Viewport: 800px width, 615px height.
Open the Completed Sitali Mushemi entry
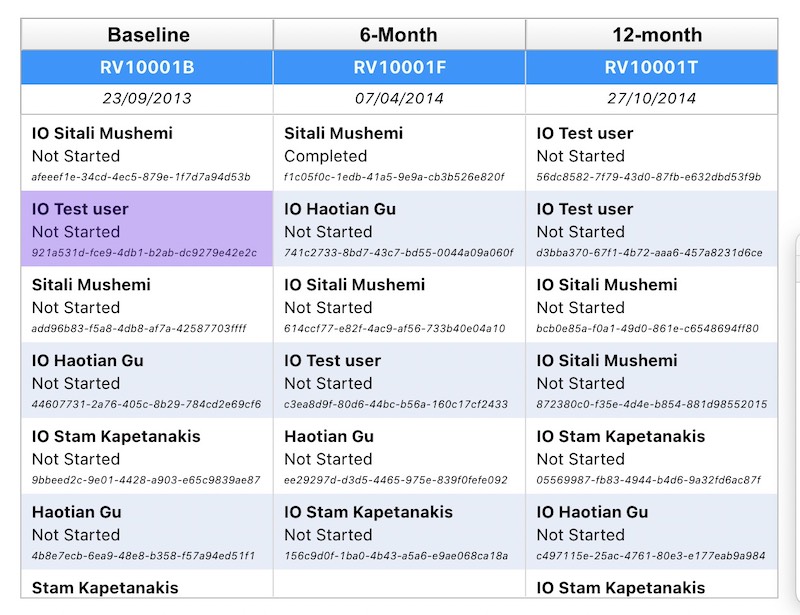(399, 154)
